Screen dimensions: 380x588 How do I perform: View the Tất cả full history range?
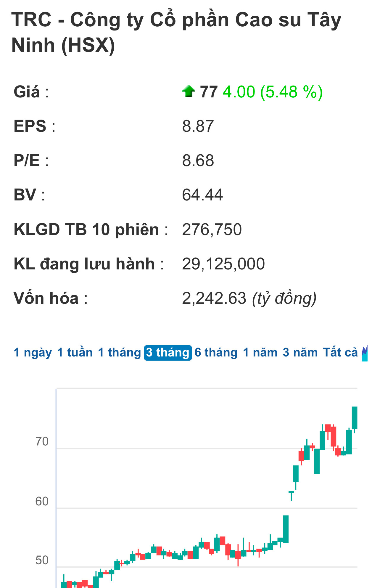pyautogui.click(x=340, y=353)
